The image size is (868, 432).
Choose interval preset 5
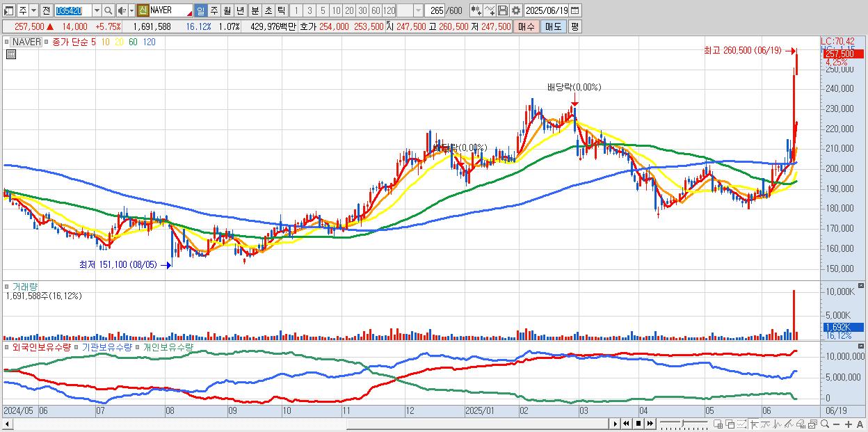coord(323,10)
